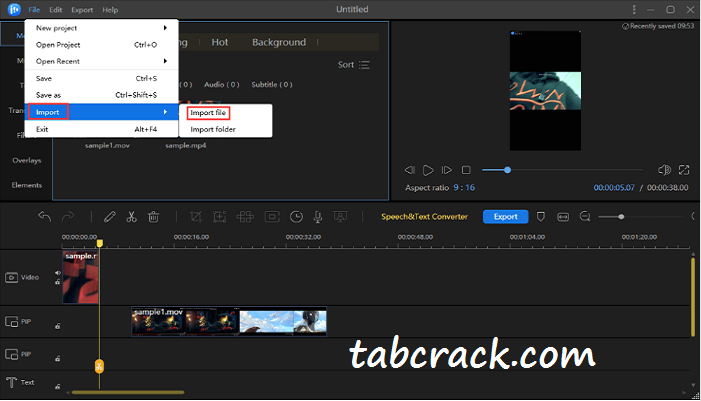
Task: Switch to the Hot tab
Action: tap(220, 42)
